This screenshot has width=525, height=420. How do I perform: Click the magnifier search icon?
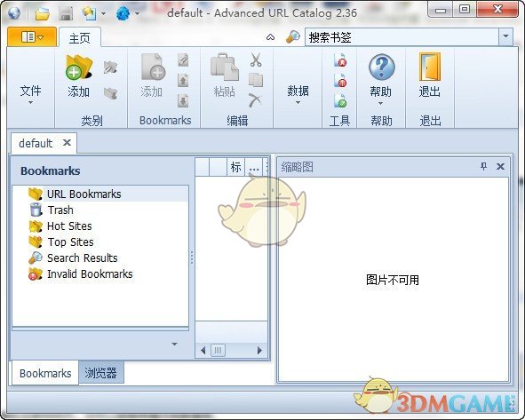(293, 36)
